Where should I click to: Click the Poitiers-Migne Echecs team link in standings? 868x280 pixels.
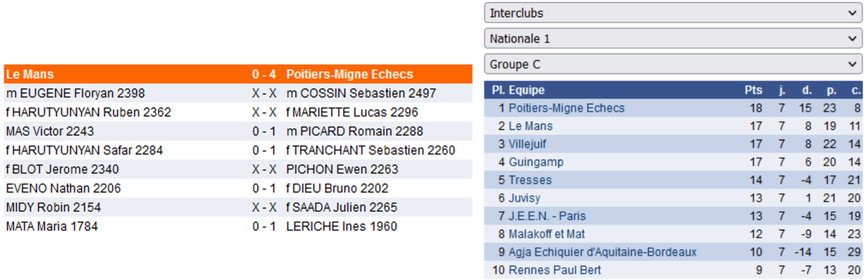(x=566, y=108)
